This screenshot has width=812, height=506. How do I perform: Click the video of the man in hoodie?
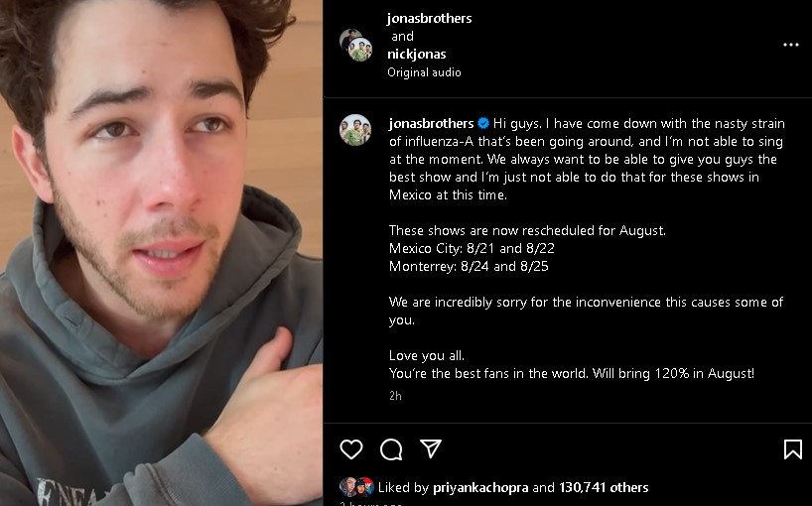tap(161, 253)
